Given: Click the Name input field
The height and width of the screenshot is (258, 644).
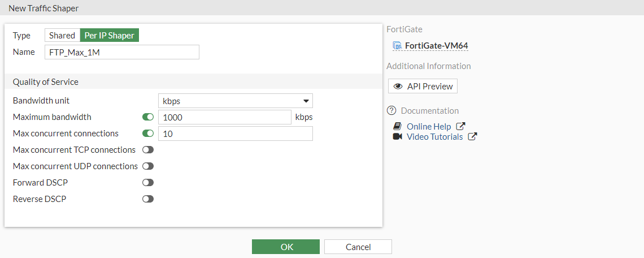Looking at the screenshot, I should click(x=121, y=53).
